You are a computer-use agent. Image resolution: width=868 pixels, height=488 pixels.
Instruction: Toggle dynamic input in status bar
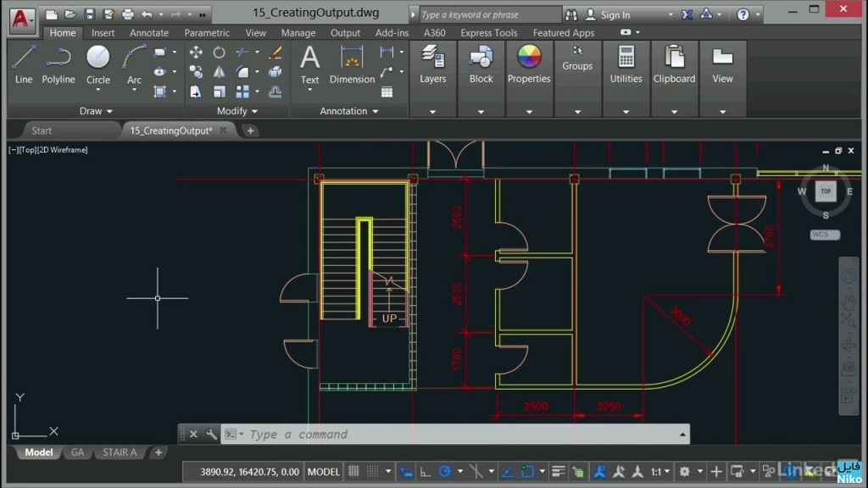pyautogui.click(x=406, y=471)
